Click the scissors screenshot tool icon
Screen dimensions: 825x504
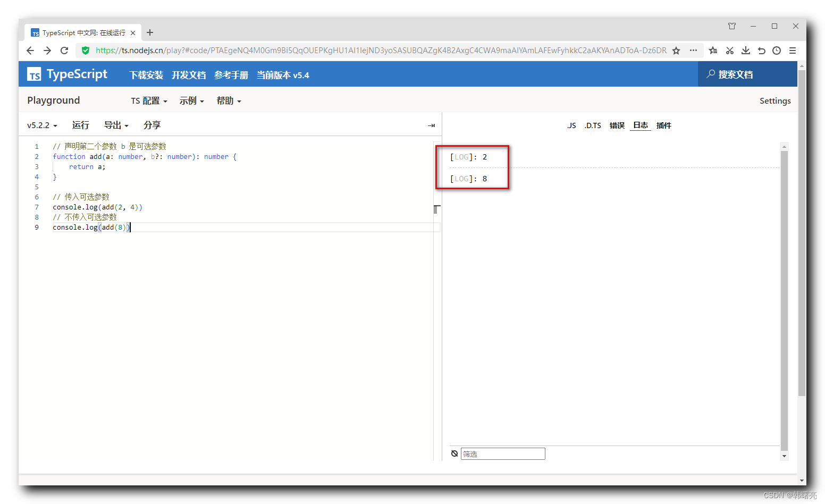pos(730,51)
